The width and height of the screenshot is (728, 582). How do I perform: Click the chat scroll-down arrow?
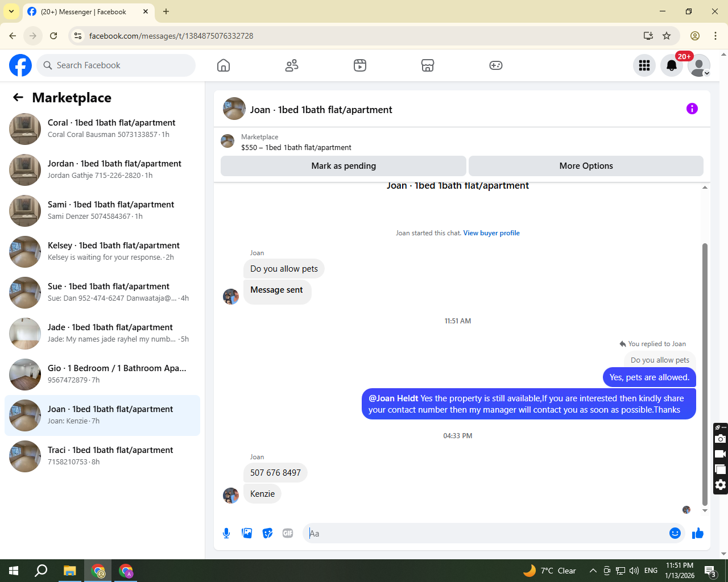click(705, 510)
